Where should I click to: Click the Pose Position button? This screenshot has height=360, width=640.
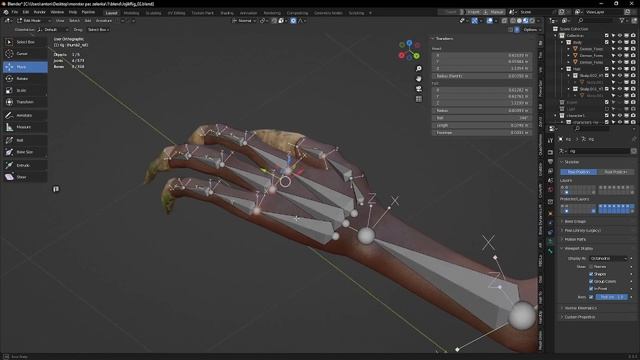(x=578, y=172)
